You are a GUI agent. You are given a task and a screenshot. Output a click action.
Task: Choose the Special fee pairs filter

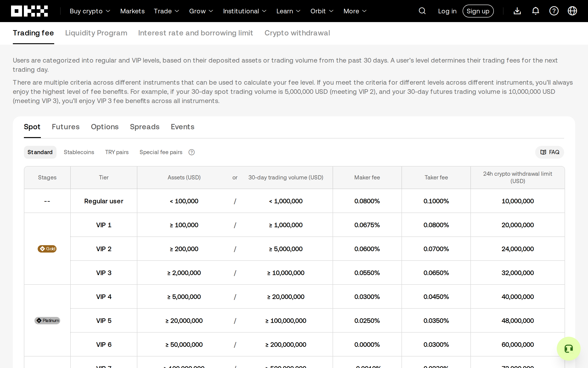click(x=161, y=152)
